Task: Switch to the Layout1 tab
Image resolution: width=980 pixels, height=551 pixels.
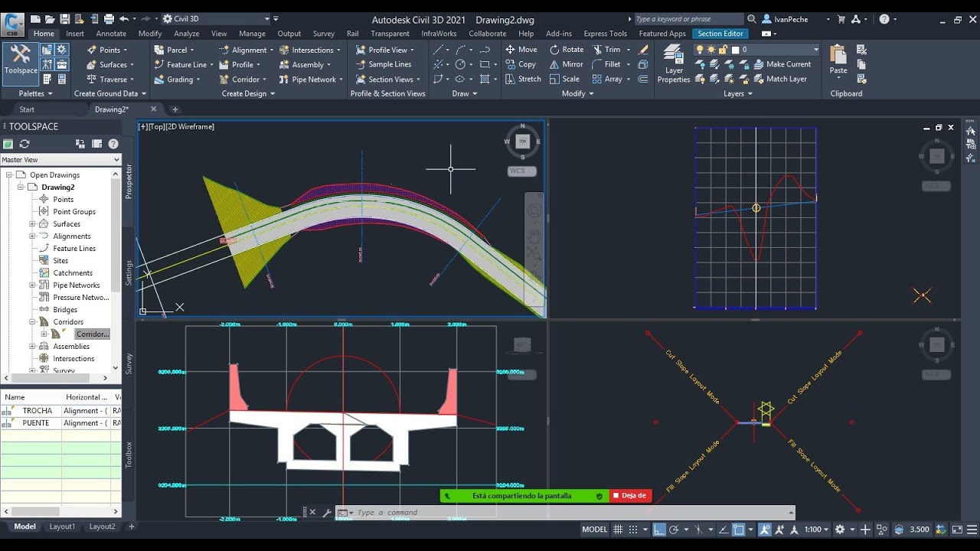Action: click(x=63, y=527)
